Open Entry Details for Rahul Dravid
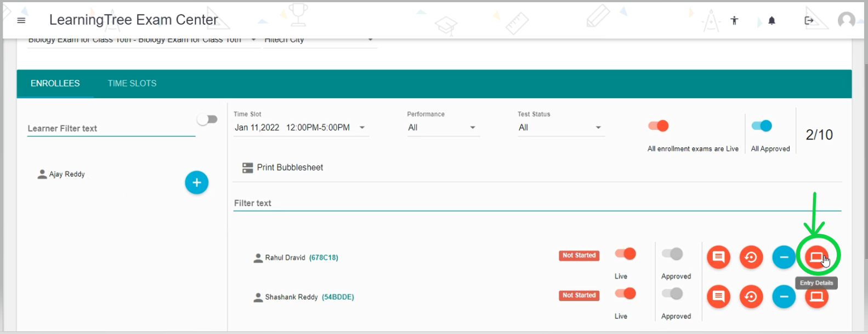The height and width of the screenshot is (334, 868). 816,257
